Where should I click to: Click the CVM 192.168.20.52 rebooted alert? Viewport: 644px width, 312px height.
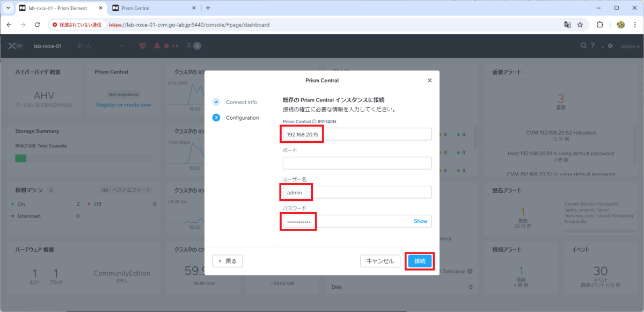click(x=560, y=132)
